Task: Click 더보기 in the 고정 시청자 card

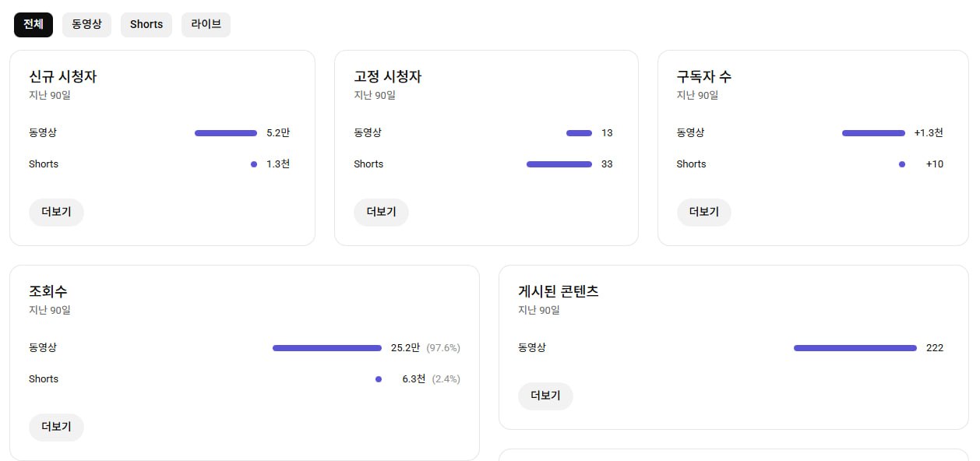Action: 381,212
